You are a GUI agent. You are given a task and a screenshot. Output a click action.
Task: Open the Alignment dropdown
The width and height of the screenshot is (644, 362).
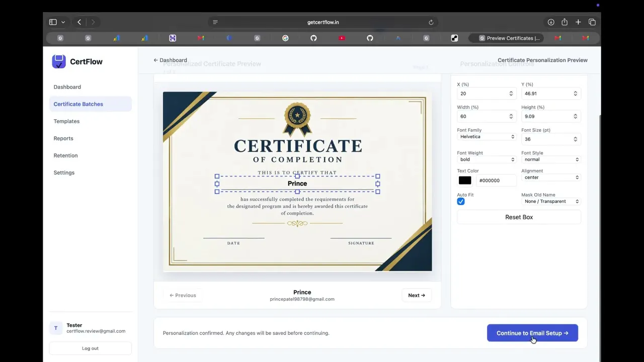tap(551, 177)
